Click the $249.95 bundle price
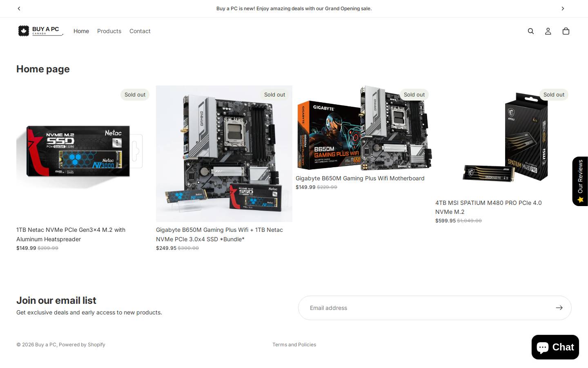Screen dimensions: 588x368 coord(166,248)
